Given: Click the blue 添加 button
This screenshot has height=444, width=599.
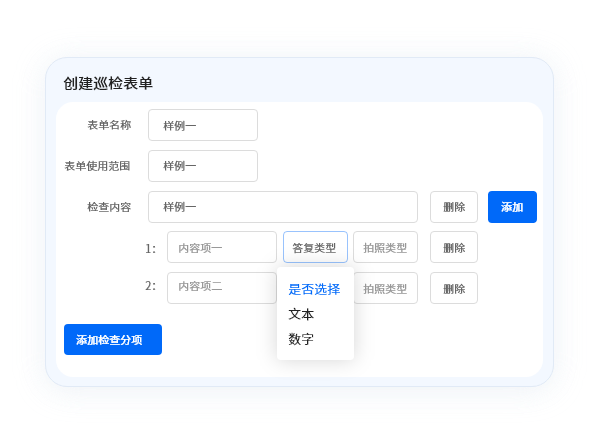Looking at the screenshot, I should pos(512,207).
